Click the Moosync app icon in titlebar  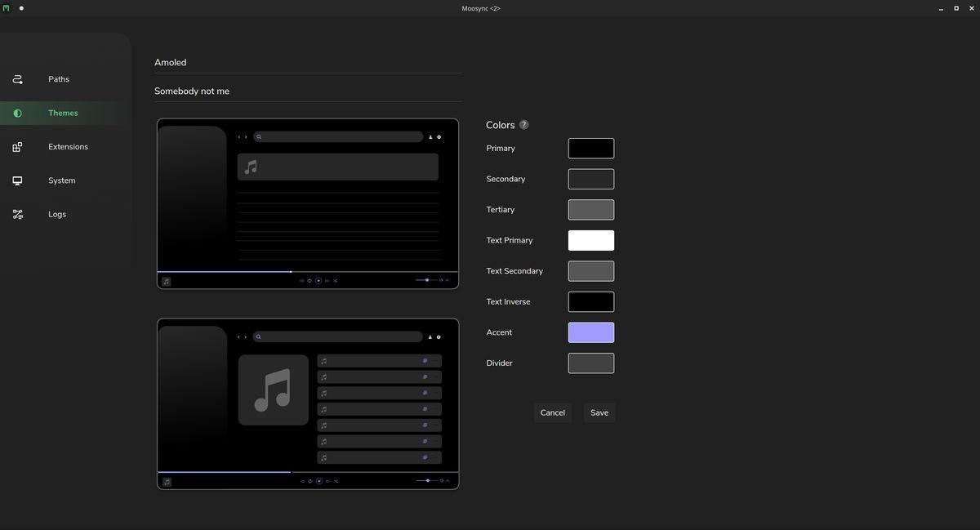[7, 8]
